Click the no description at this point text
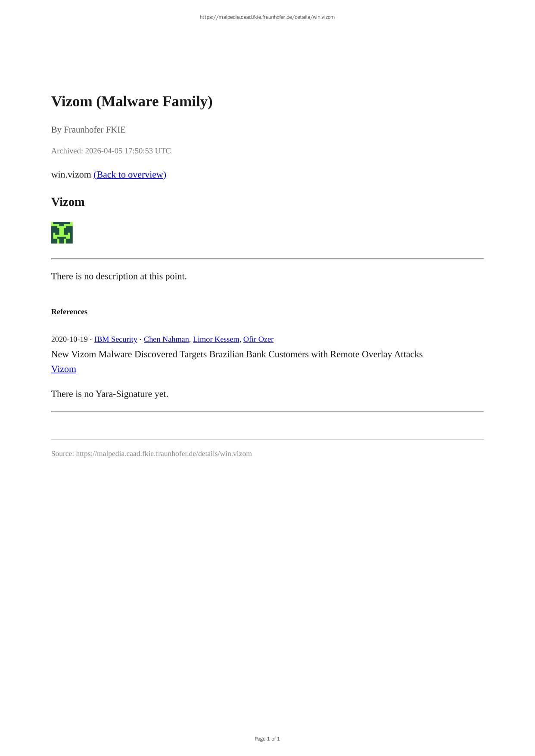Image resolution: width=535 pixels, height=756 pixels. pos(119,276)
